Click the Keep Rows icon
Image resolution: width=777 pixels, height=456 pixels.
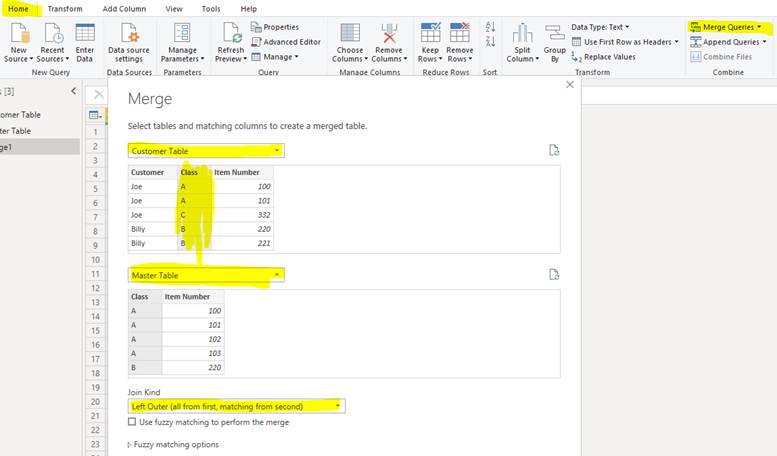(430, 33)
